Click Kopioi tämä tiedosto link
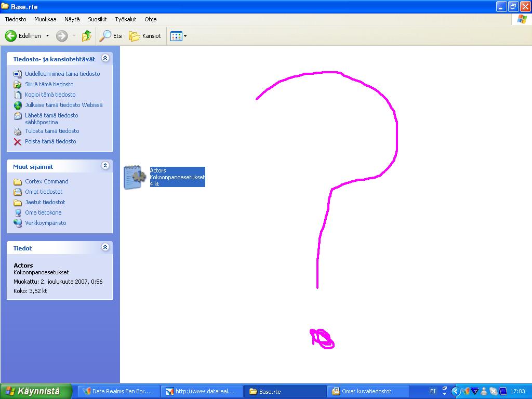The height and width of the screenshot is (399, 532). coord(50,95)
